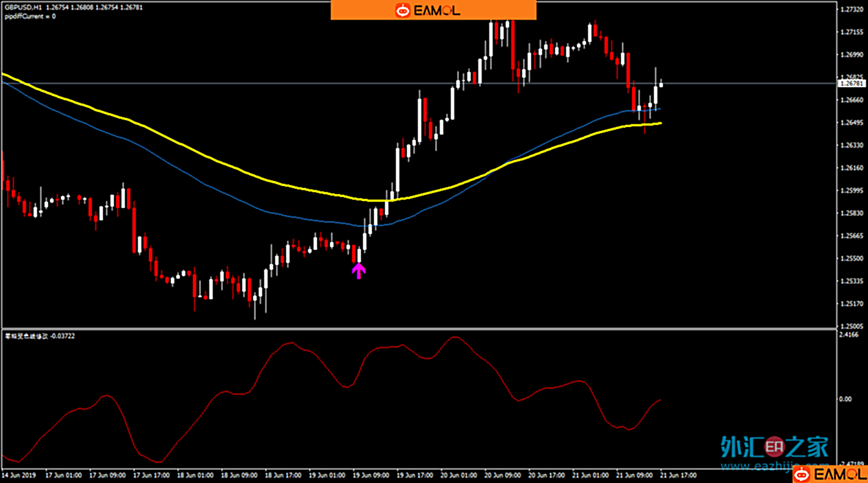
Task: Click the 1.27320 price scale label
Action: click(x=851, y=10)
